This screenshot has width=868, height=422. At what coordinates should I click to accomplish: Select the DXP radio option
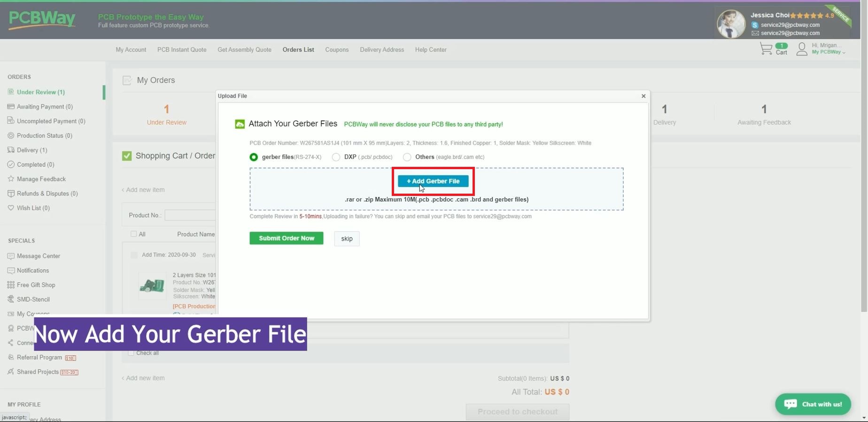[x=336, y=157]
